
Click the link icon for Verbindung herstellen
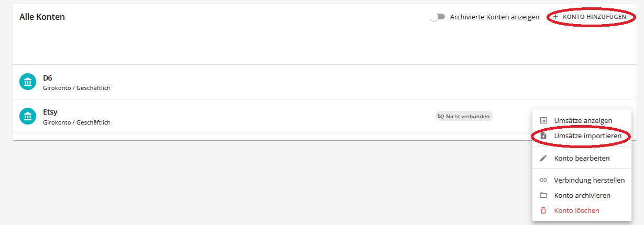coord(543,181)
